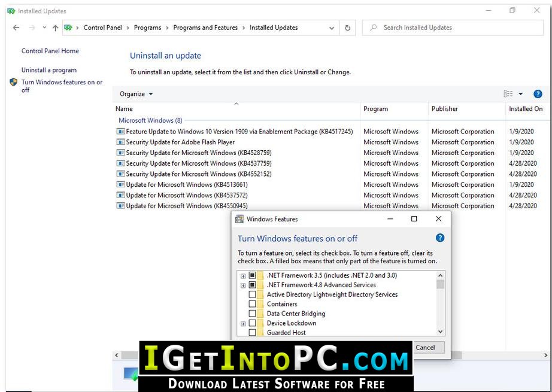
Task: Click the KB4528759 update row icon
Action: [x=121, y=153]
